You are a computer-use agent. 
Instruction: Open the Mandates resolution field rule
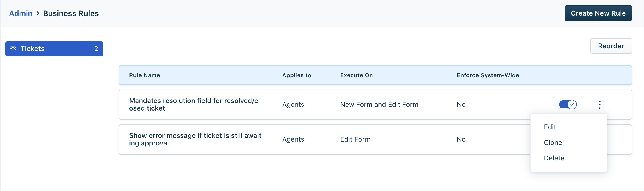pyautogui.click(x=194, y=104)
